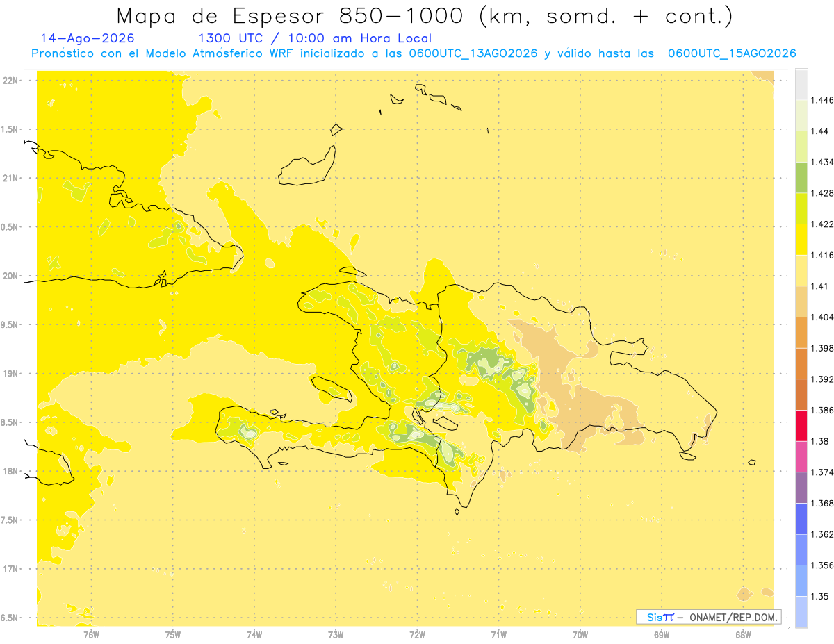Screen dimensions: 834x644
Task: Click the 1.5N latitude axis label
Action: 10,129
